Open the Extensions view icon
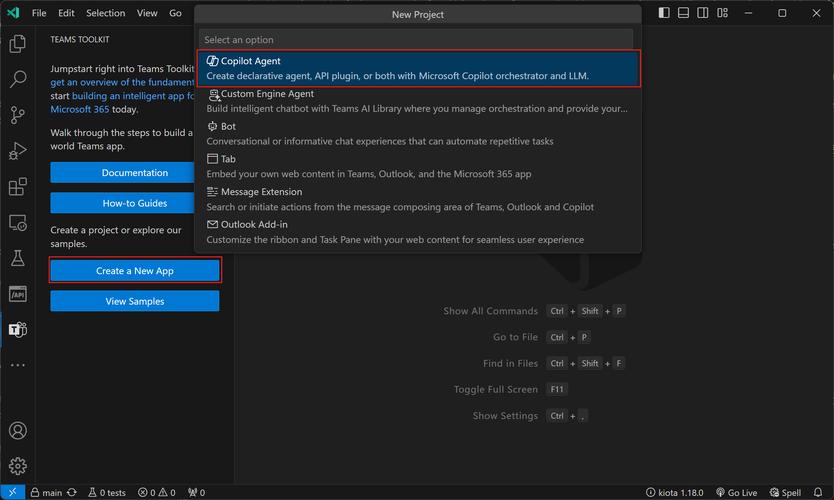The width and height of the screenshot is (834, 500). 17,187
